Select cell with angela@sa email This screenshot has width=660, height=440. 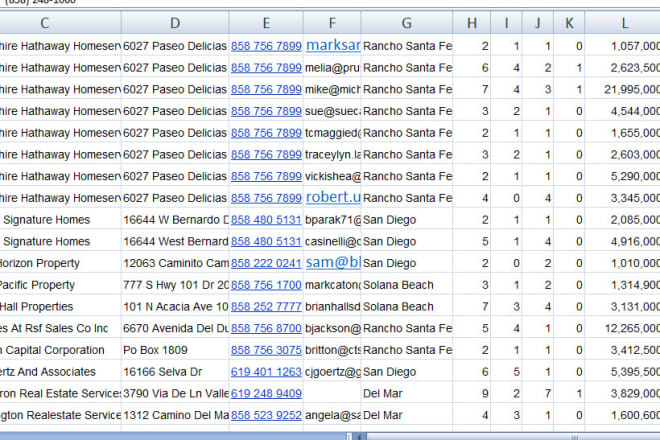tap(332, 415)
